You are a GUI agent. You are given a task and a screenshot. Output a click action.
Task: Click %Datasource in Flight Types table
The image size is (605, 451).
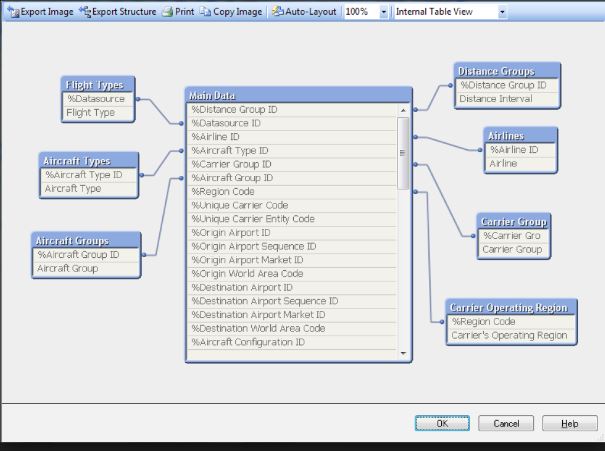point(98,99)
